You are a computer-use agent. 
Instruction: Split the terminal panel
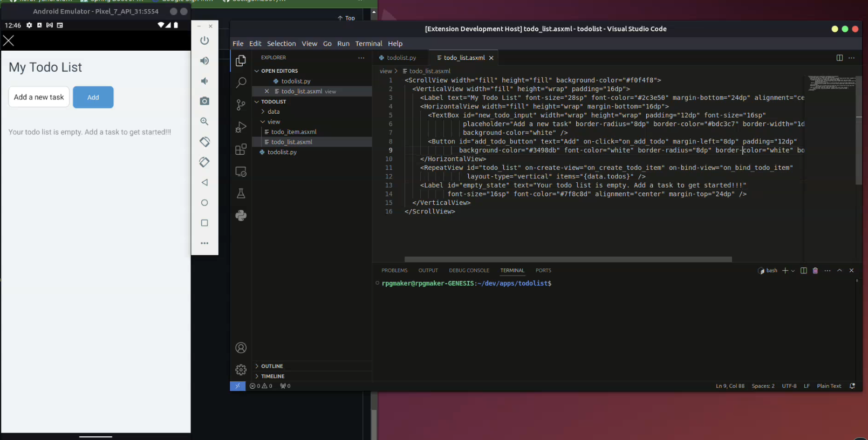804,271
